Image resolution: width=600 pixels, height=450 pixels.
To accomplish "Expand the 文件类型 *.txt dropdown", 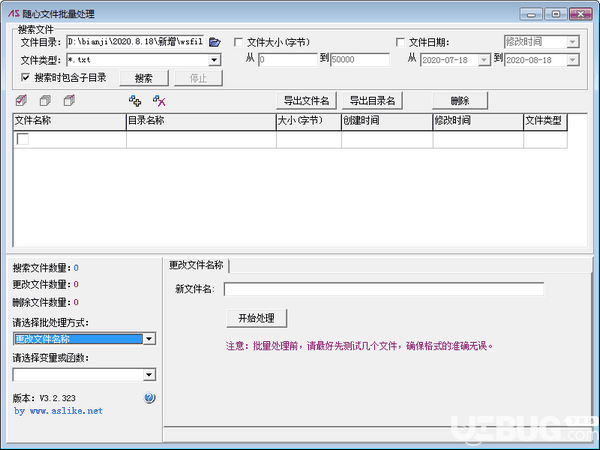I will pyautogui.click(x=214, y=60).
